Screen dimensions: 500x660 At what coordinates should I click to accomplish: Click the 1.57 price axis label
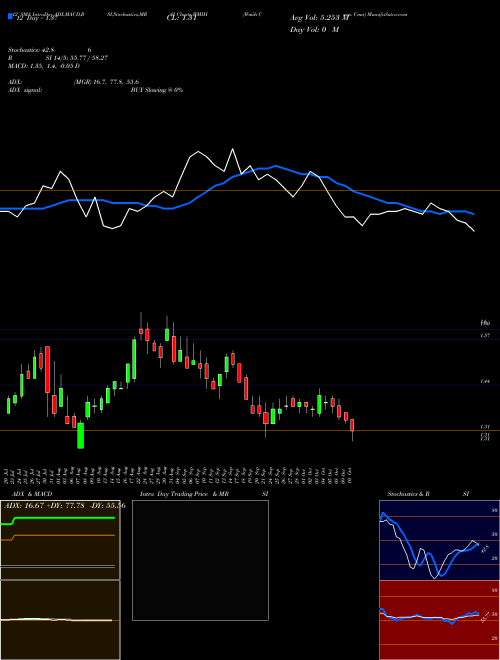click(484, 335)
